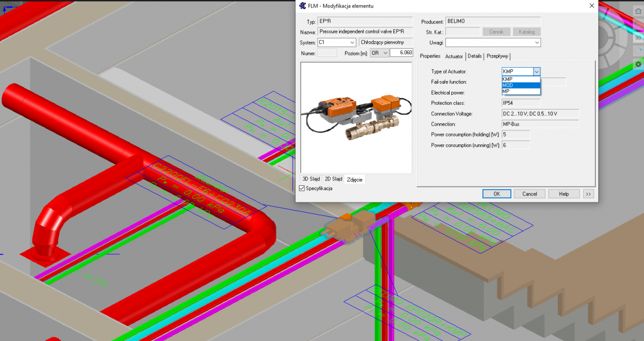Click the Cancel button

[529, 194]
